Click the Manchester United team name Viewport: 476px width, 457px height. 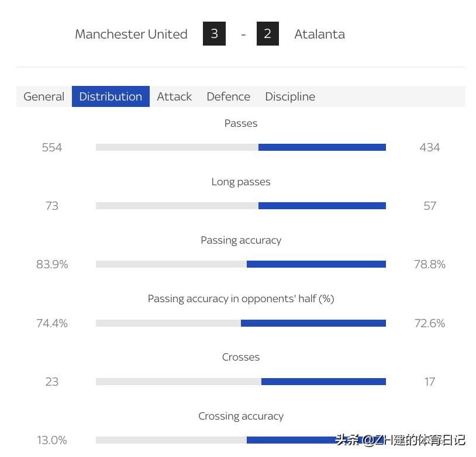[131, 34]
